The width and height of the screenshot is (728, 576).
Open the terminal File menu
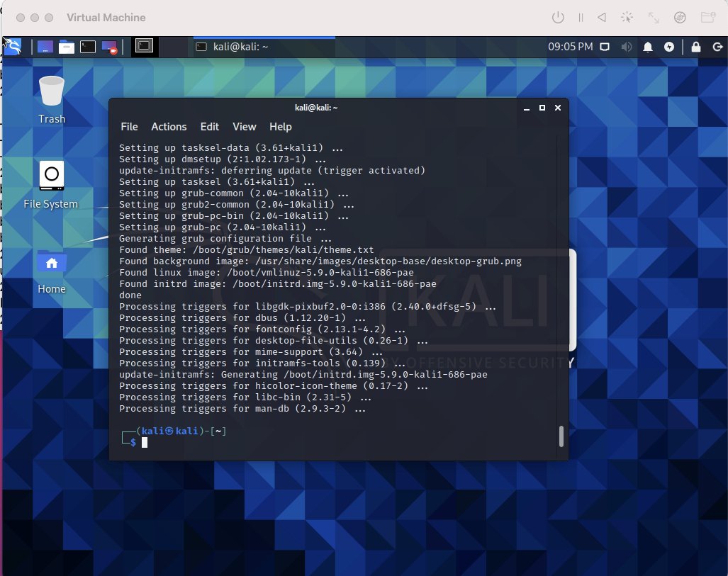[129, 127]
